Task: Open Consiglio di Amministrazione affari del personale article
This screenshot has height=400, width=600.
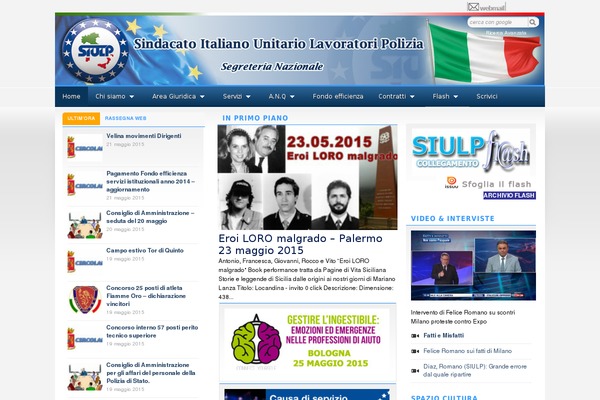Action: coord(151,373)
